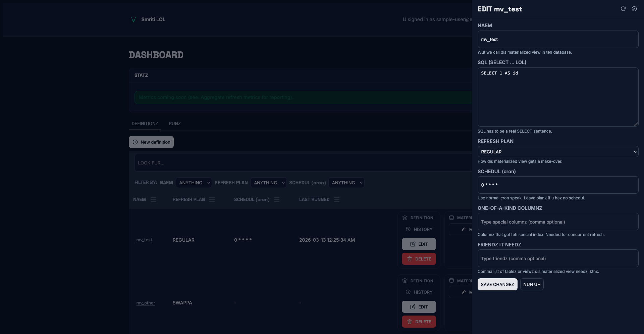This screenshot has height=334, width=644.
Task: Open the REFRESH PLAN filter dropdown
Action: point(268,183)
